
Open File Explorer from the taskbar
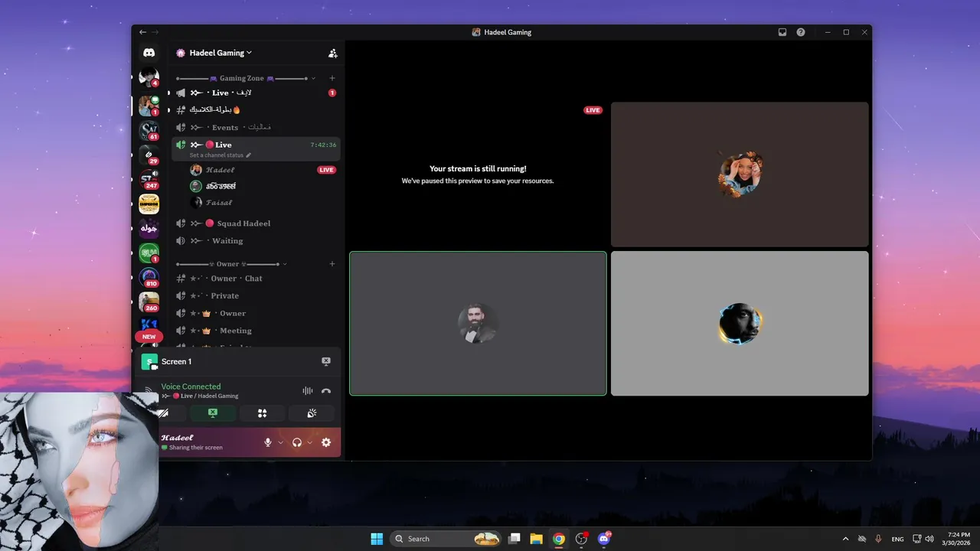point(536,539)
